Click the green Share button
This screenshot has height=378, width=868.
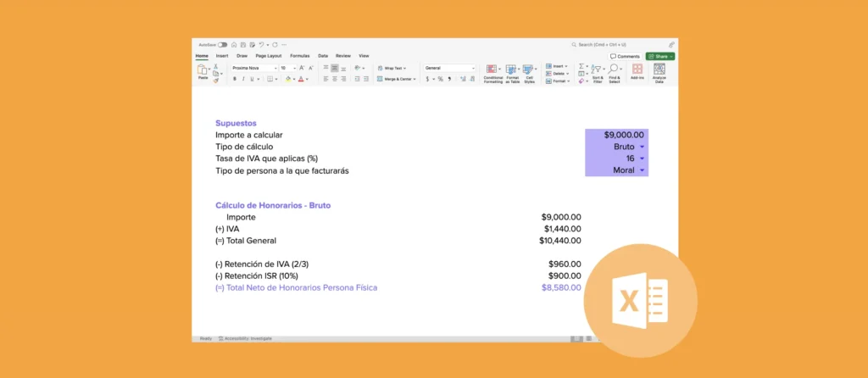660,56
